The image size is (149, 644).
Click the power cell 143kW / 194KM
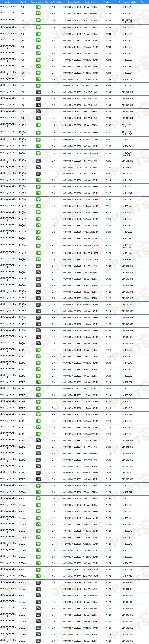[90, 73]
